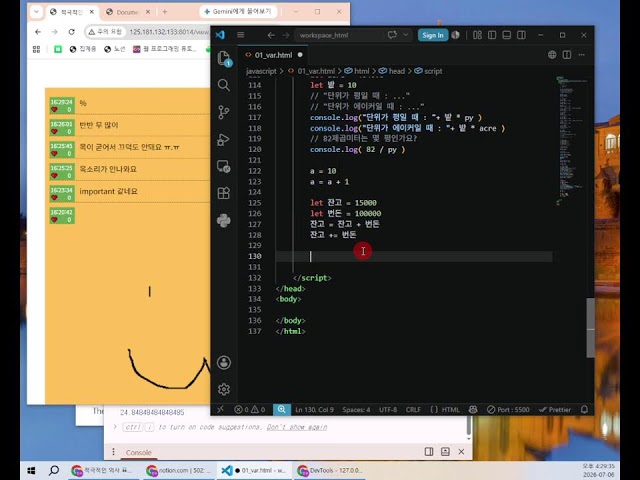Click Port : 5500 Live Server
640x480 pixels.
point(508,409)
